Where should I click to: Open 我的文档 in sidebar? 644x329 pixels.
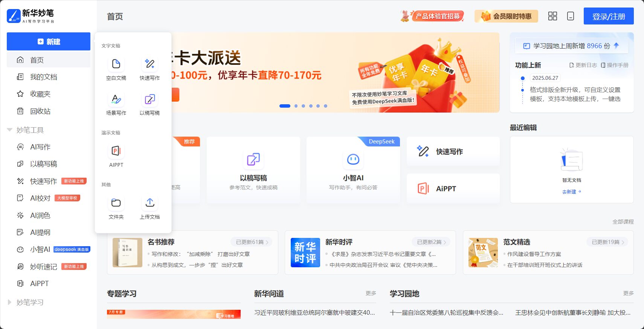(x=49, y=77)
